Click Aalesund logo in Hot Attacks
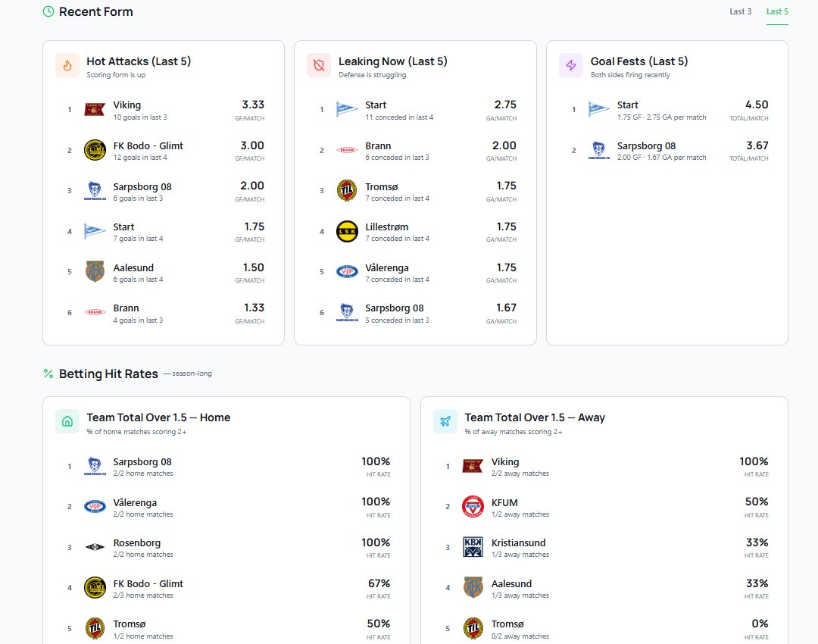The height and width of the screenshot is (644, 818). 95,271
